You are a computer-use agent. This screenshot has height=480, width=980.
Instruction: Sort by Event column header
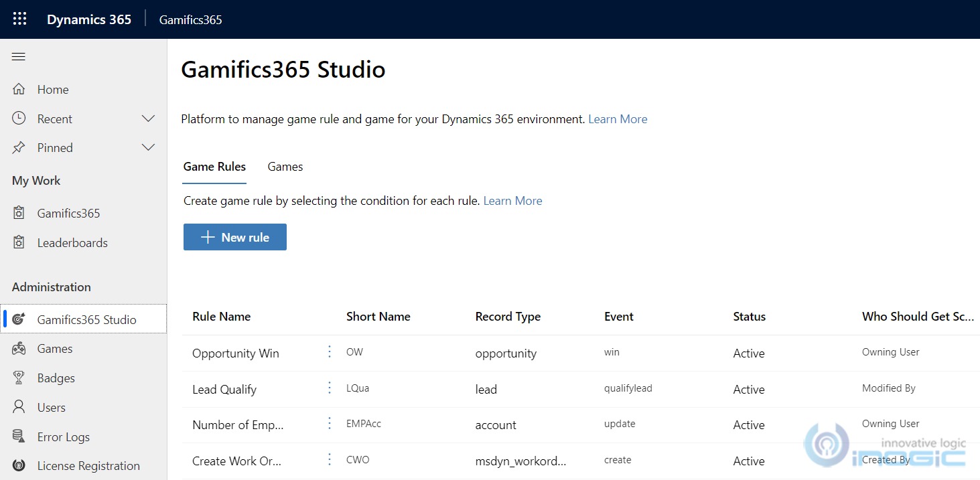coord(619,317)
